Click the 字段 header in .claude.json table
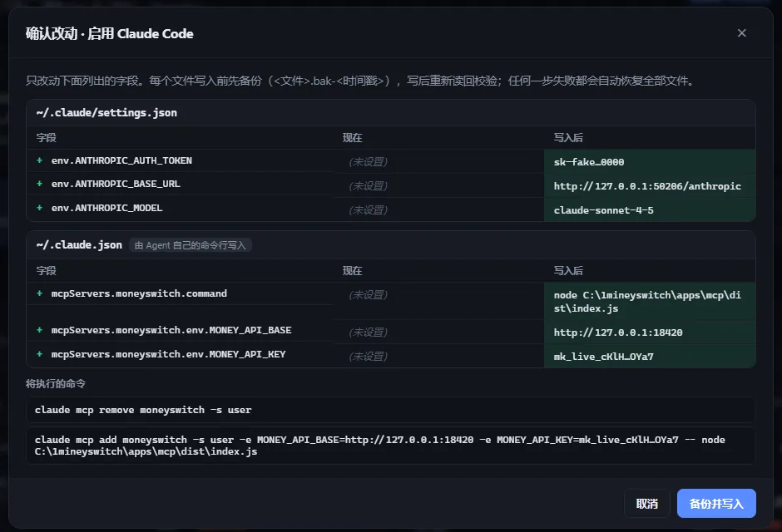Screen dimensions: 782x532 tap(46, 270)
